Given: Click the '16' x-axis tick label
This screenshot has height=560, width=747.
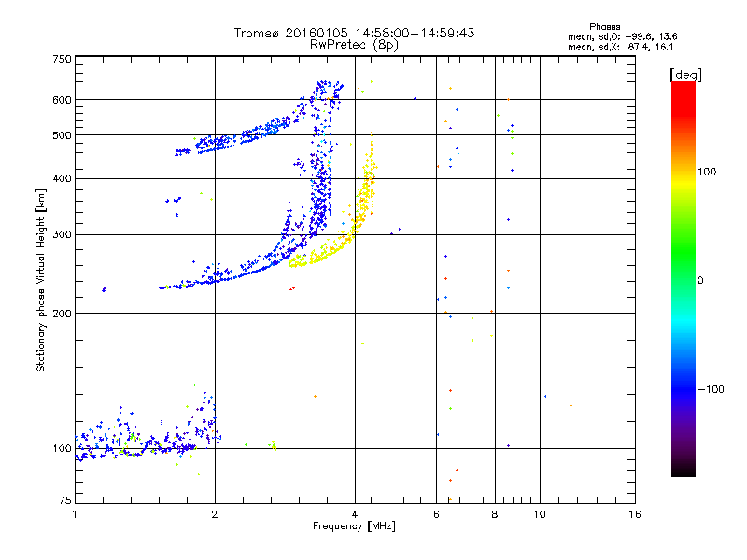Looking at the screenshot, I should [635, 514].
